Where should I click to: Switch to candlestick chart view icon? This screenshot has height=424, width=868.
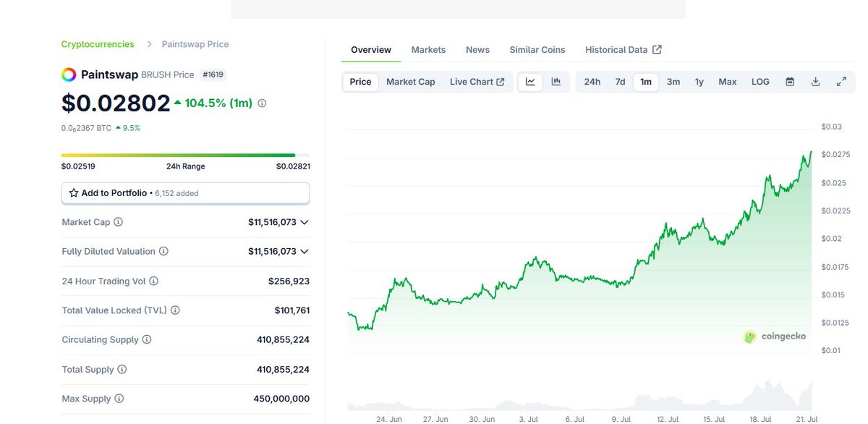point(556,82)
